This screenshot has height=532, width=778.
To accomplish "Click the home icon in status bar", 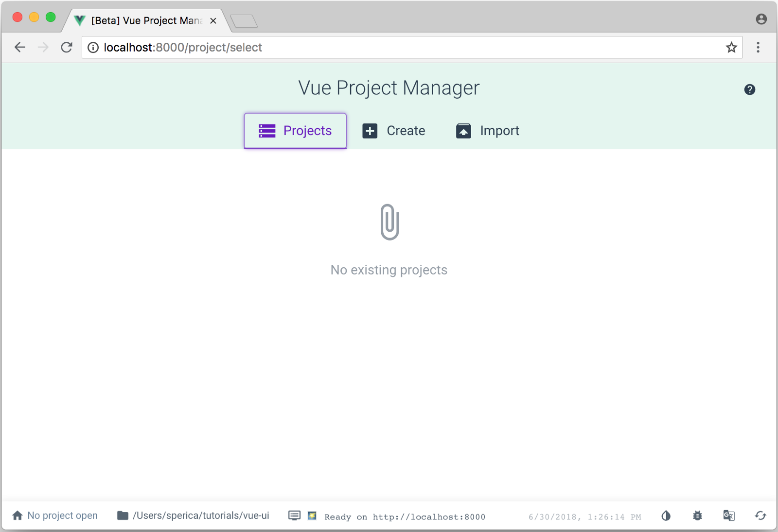I will (x=18, y=515).
